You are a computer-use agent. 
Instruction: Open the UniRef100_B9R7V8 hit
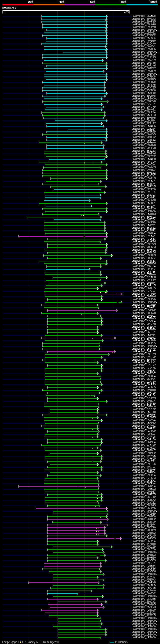(x=143, y=101)
